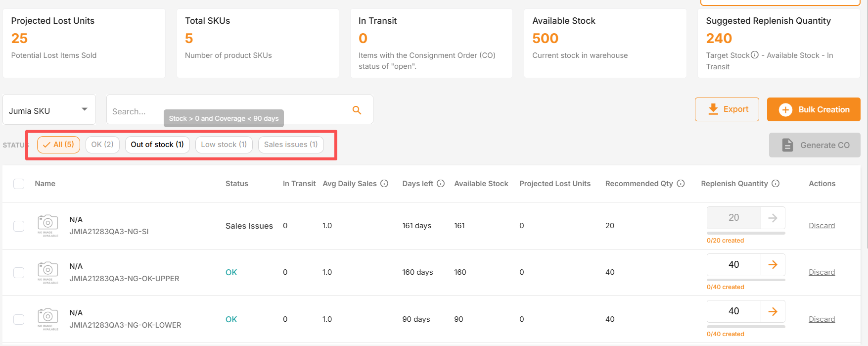Screen dimensions: 868x346
Task: Click the arrow next to OK-UPPER quantity 40
Action: [773, 265]
